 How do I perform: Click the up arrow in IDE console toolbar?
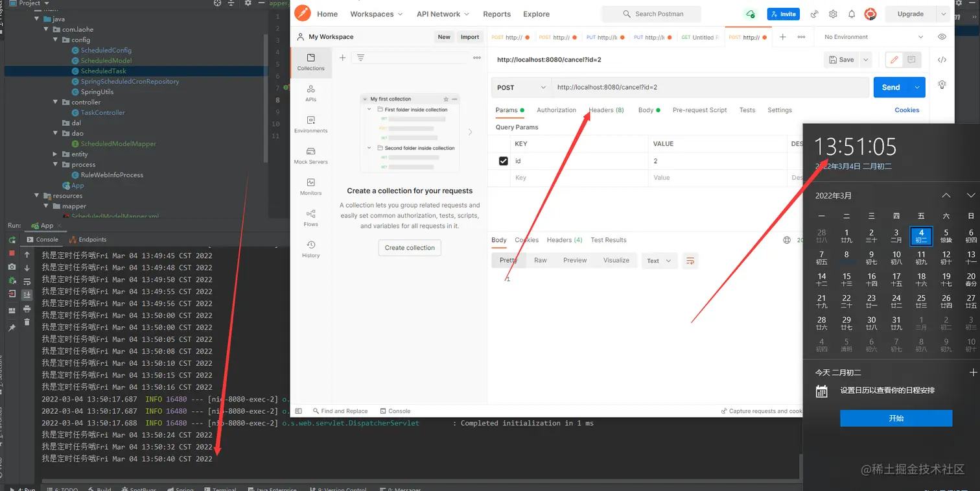pyautogui.click(x=27, y=255)
